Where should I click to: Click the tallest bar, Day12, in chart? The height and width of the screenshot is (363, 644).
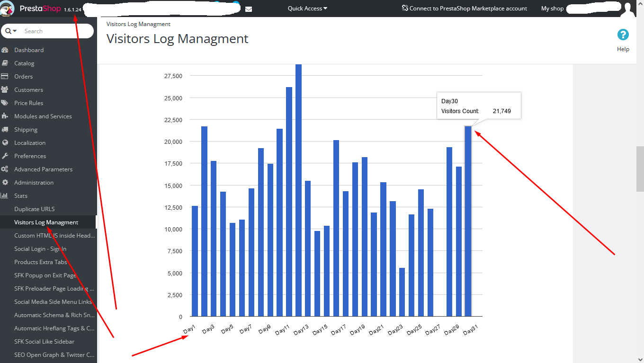[299, 190]
